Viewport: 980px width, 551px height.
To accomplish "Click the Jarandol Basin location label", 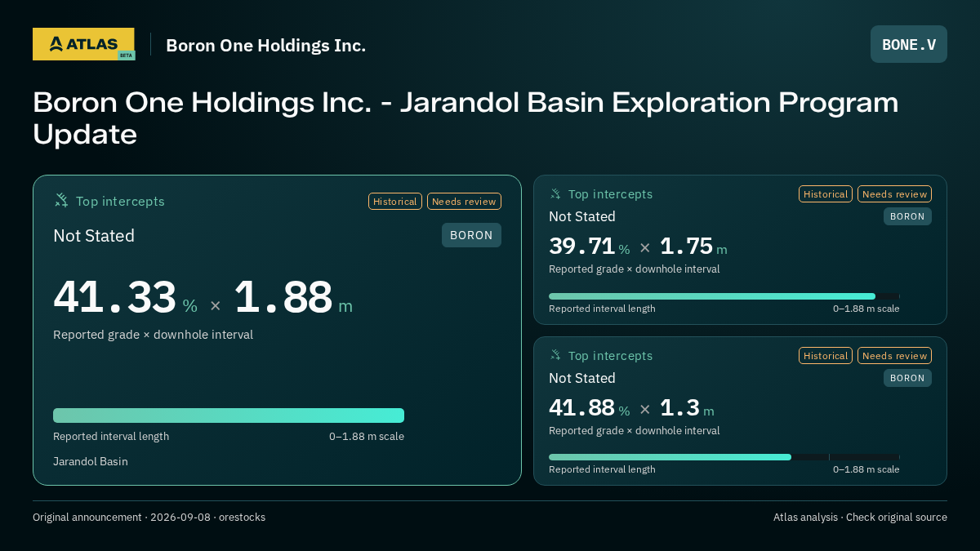I will point(91,461).
